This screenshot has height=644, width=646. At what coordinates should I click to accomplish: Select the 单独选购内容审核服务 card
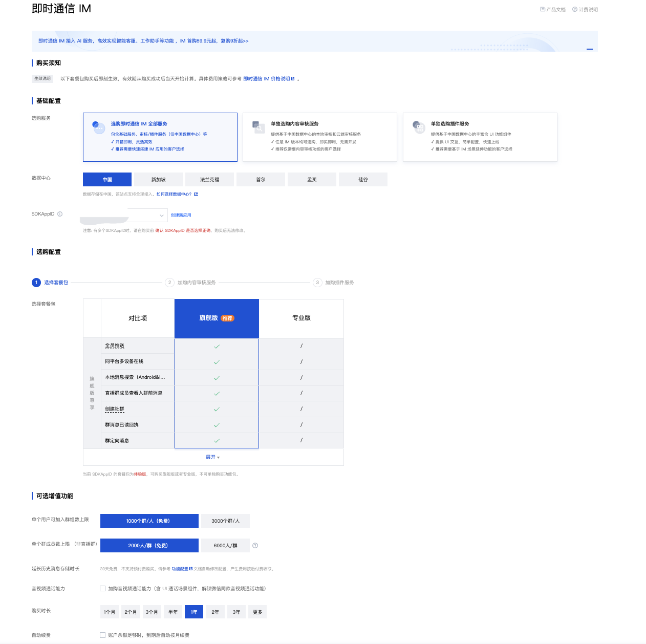point(320,137)
